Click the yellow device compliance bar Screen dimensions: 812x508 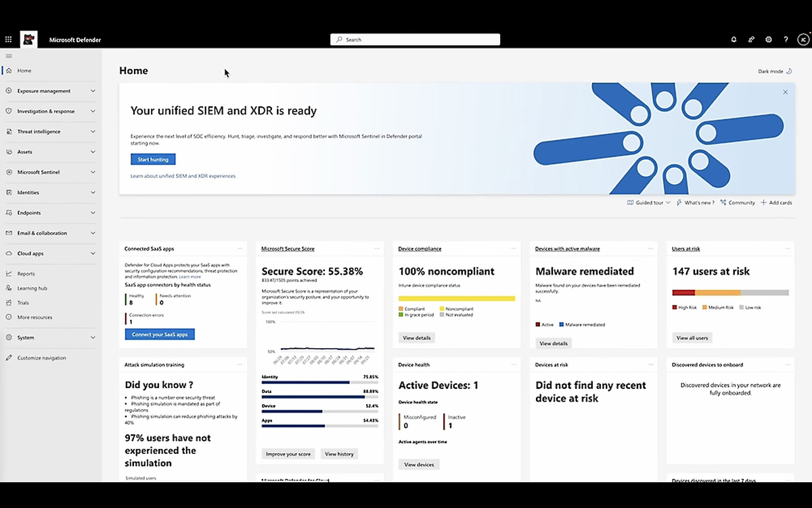[x=457, y=298]
